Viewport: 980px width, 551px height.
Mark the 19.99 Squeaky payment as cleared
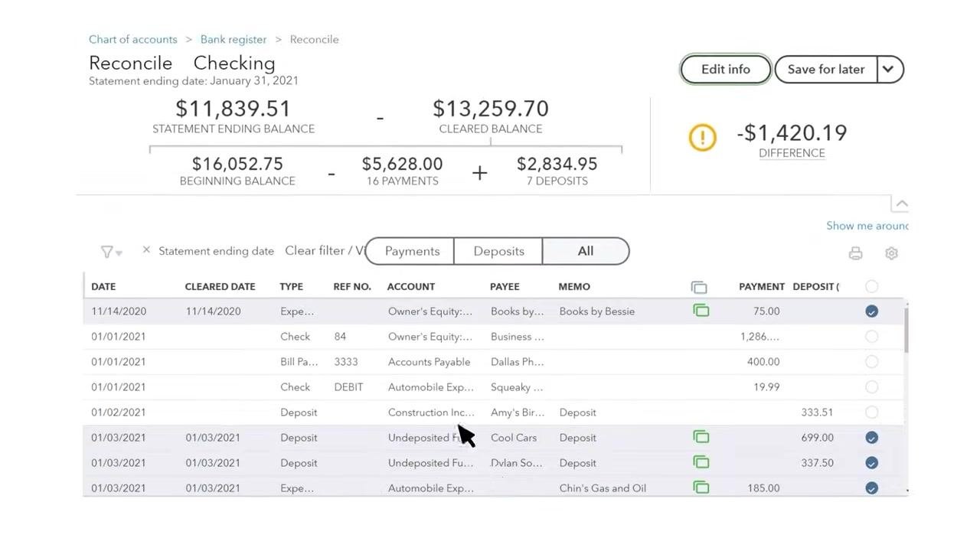[x=871, y=387]
